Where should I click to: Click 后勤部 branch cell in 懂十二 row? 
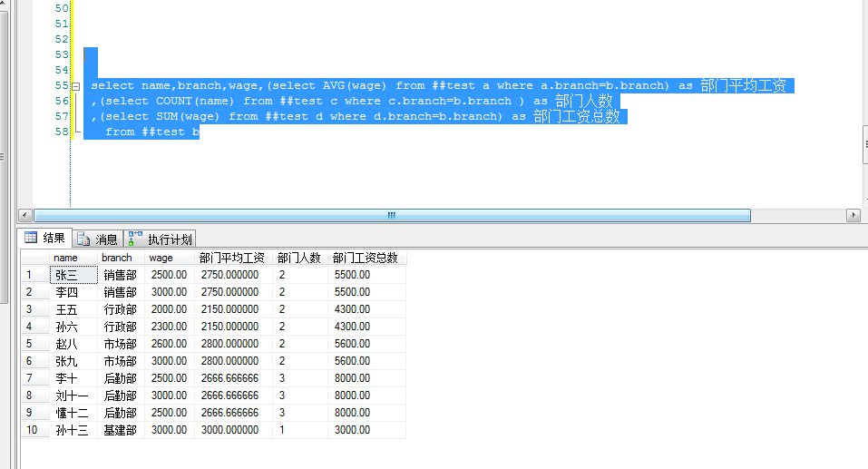(x=122, y=413)
